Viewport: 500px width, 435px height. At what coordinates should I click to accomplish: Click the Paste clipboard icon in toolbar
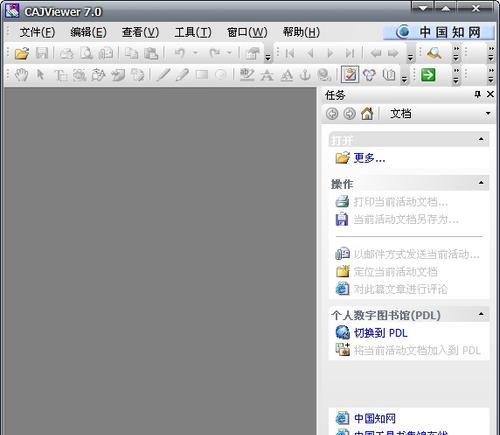pos(151,53)
